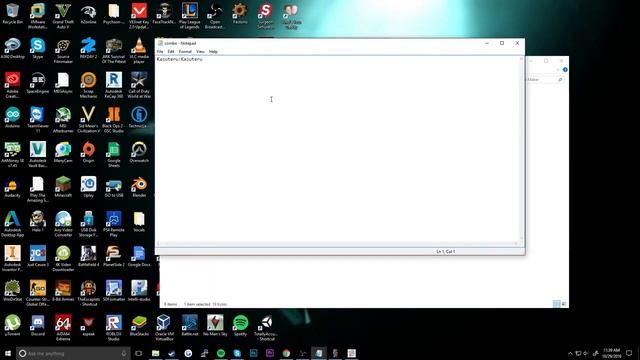The height and width of the screenshot is (360, 640).
Task: Select the PS4 Remote Play icon
Action: (113, 224)
